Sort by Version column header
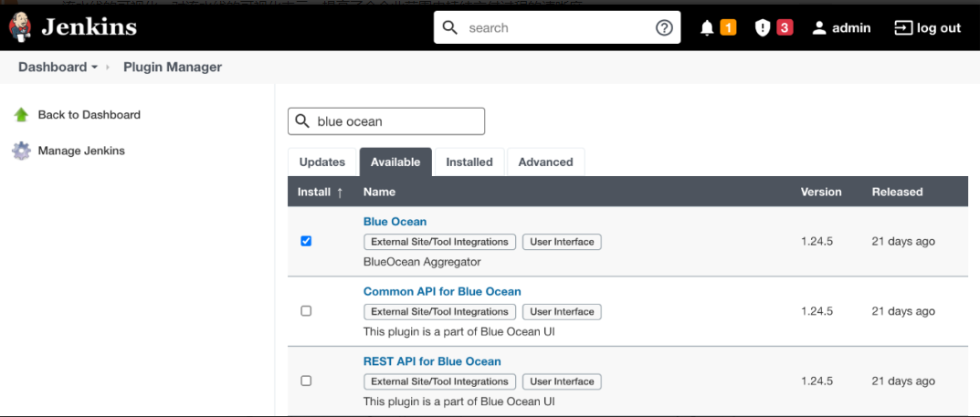980x417 pixels. point(821,193)
